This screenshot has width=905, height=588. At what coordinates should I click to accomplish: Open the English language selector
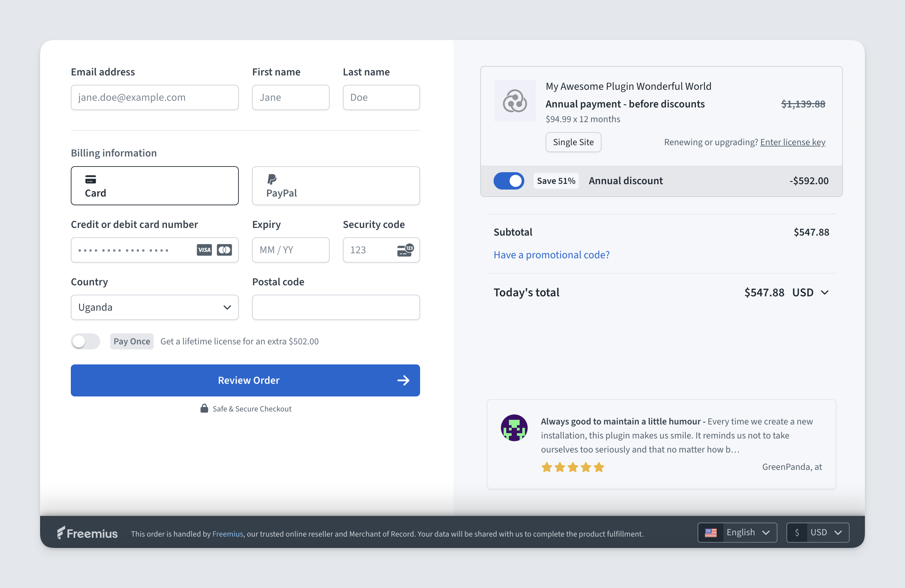738,533
